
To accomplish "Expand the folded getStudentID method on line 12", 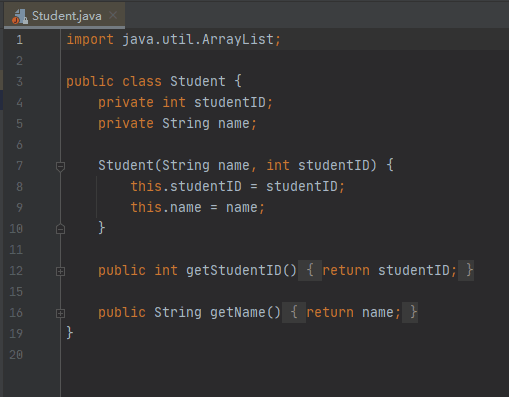I will point(60,271).
